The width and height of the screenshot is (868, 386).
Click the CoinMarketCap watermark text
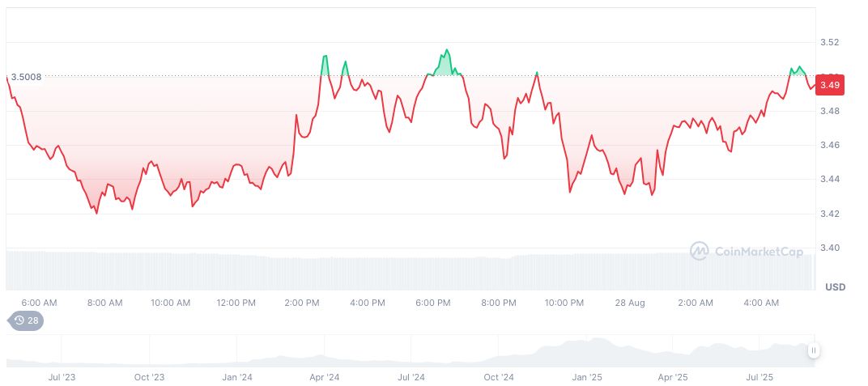click(759, 252)
